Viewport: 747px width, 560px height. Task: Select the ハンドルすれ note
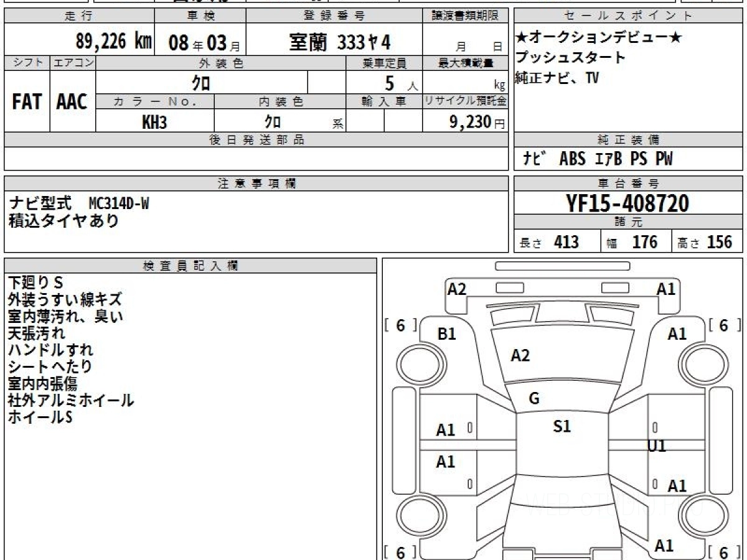[50, 350]
